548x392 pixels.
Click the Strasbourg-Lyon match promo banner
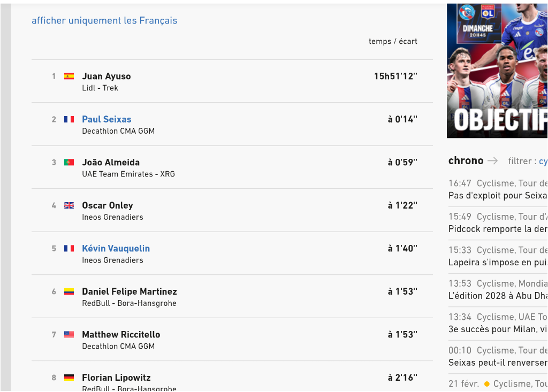coord(497,71)
